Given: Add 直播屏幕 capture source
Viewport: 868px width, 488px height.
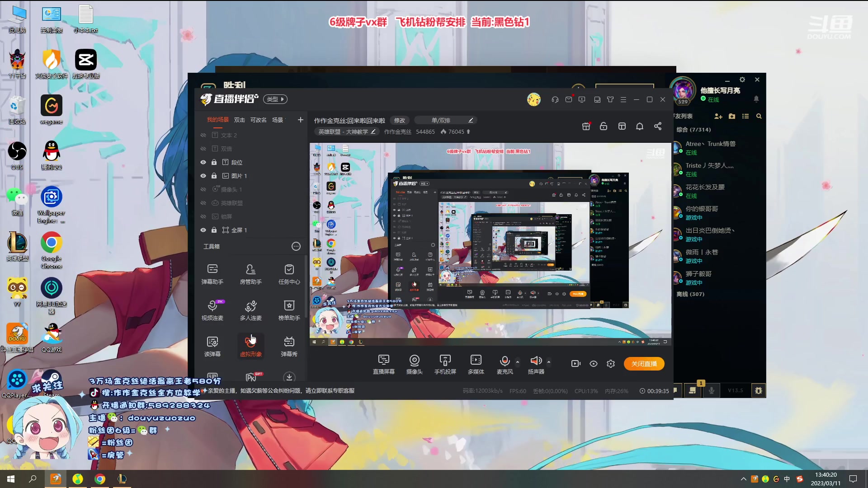Looking at the screenshot, I should [383, 364].
